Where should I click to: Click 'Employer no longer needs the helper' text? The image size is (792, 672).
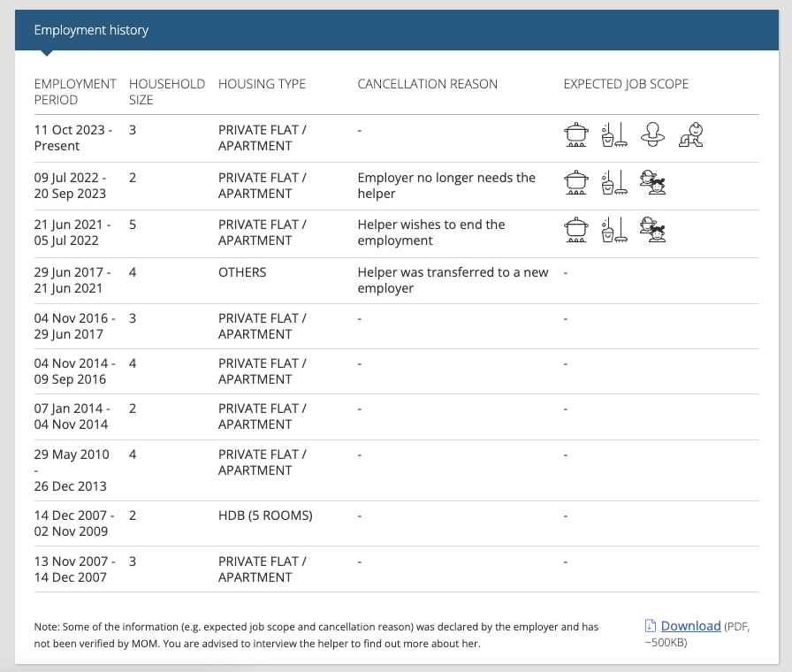coord(446,186)
